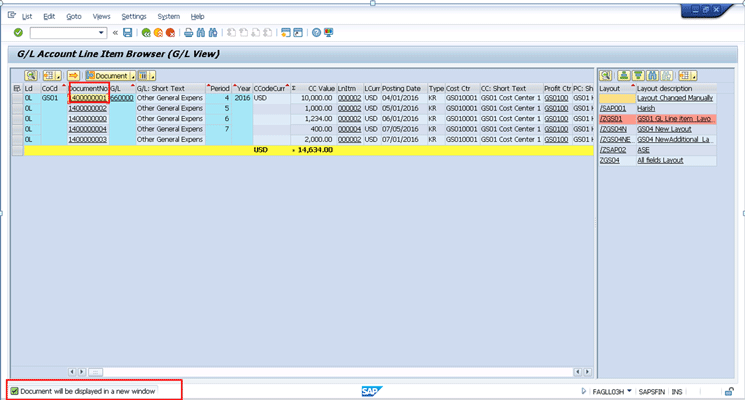Click the Print icon in the toolbar
The image size is (745, 400).
point(189,33)
